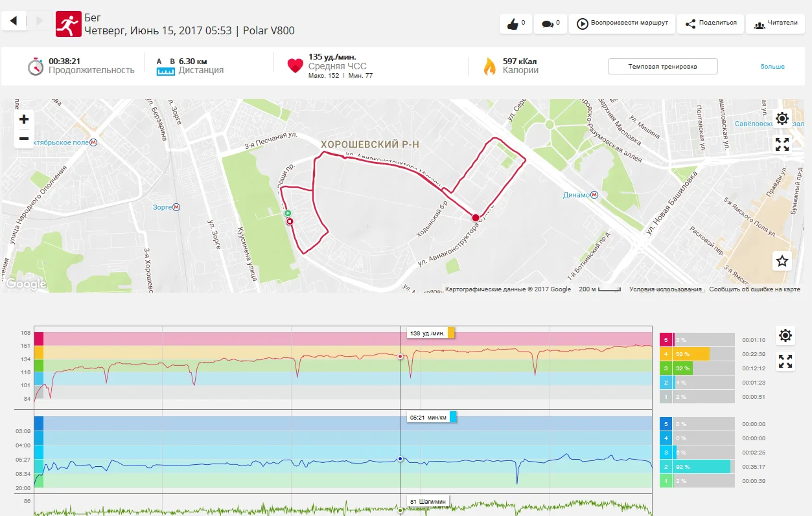Click the red running sport icon

pos(68,24)
